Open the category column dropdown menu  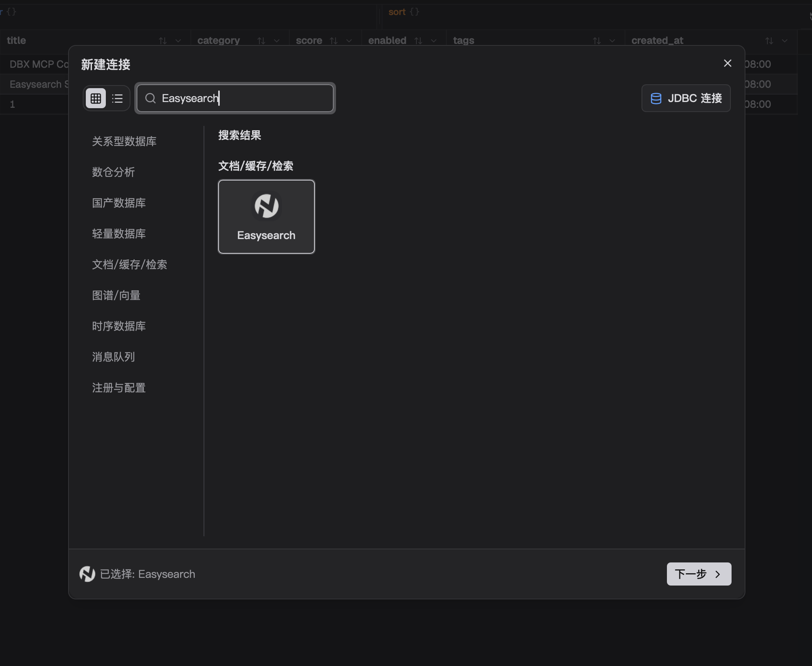[x=277, y=40]
